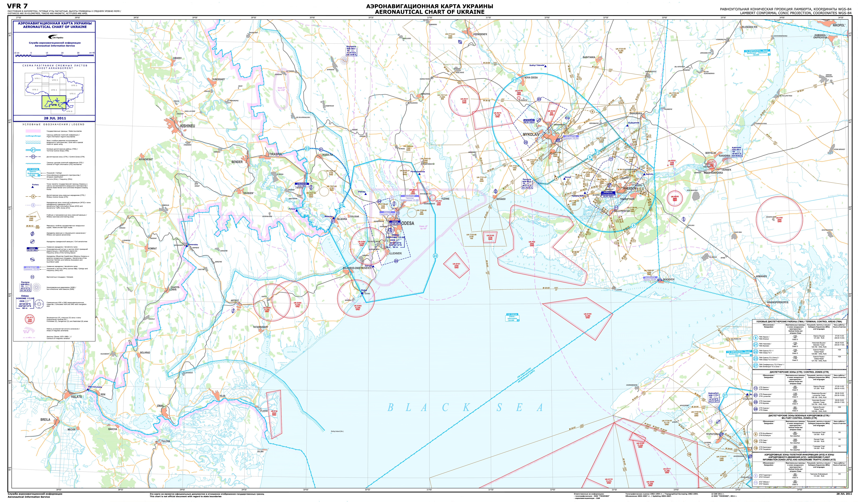Click the number 22 marker on the Odesa TMA boundary
This screenshot has height=504, width=860.
pos(435,256)
